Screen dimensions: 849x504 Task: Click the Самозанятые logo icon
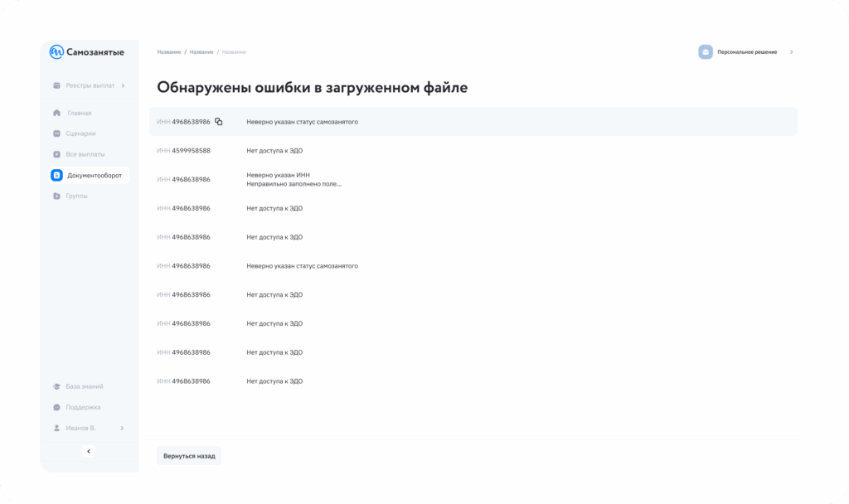tap(56, 52)
